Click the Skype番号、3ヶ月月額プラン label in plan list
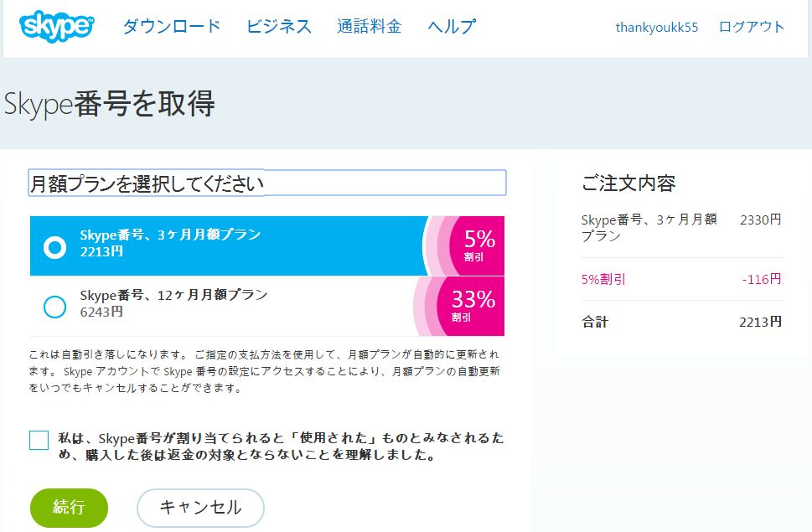 [x=170, y=235]
